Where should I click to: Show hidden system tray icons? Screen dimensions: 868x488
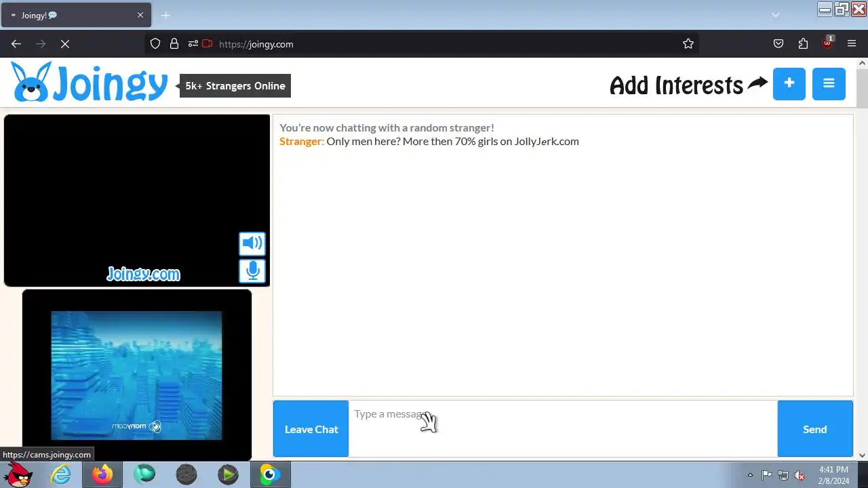(750, 475)
